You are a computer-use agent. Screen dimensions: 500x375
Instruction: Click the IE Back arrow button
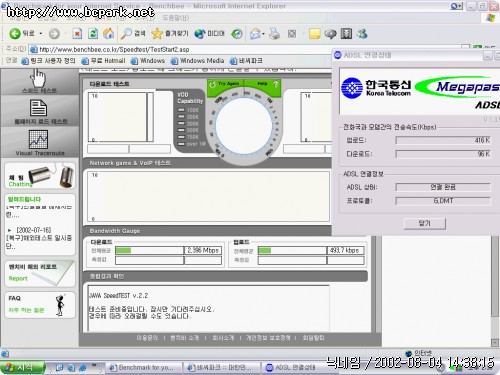pyautogui.click(x=15, y=34)
